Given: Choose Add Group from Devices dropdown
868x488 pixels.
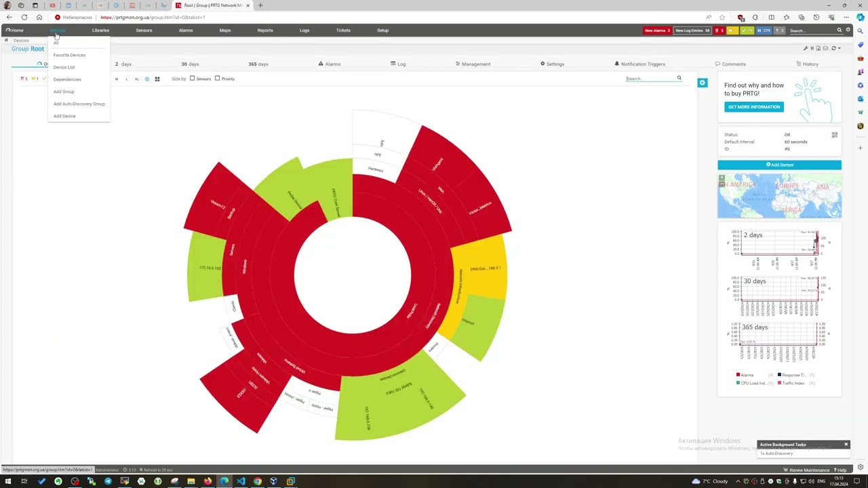Looking at the screenshot, I should [x=64, y=91].
